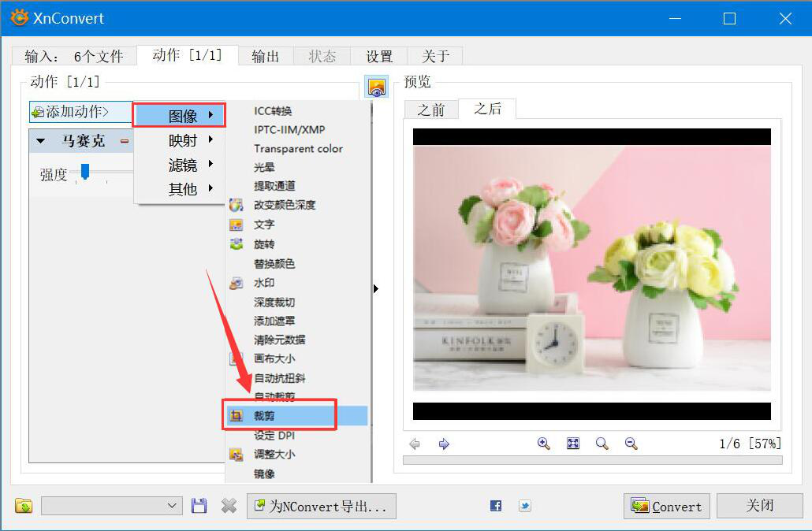This screenshot has width=812, height=531.
Task: Save the script with floppy icon
Action: [199, 506]
